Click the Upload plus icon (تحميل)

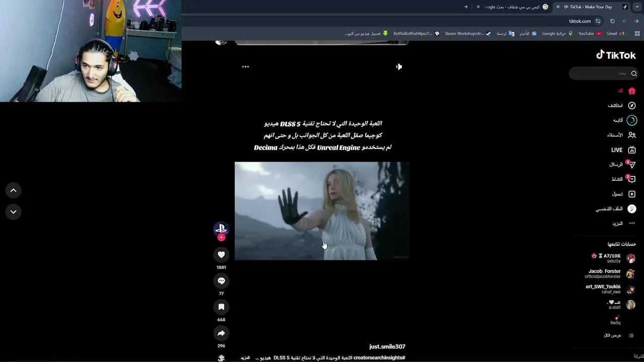click(632, 194)
